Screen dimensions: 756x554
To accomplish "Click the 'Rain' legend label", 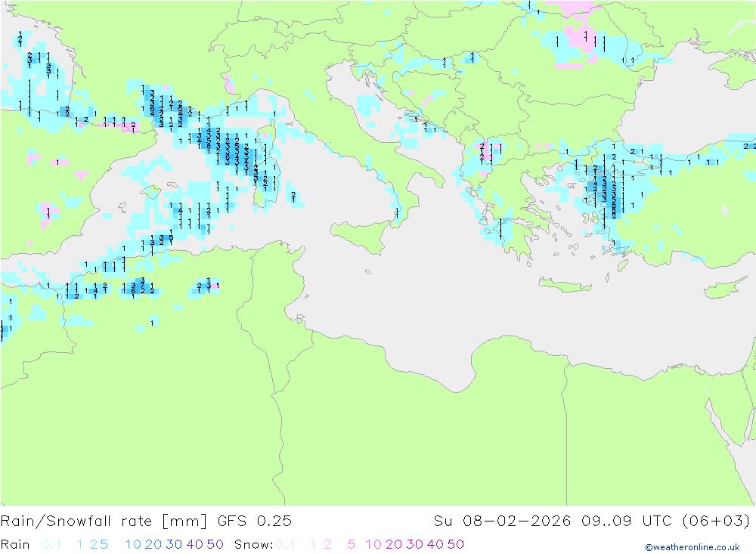I will click(x=15, y=544).
